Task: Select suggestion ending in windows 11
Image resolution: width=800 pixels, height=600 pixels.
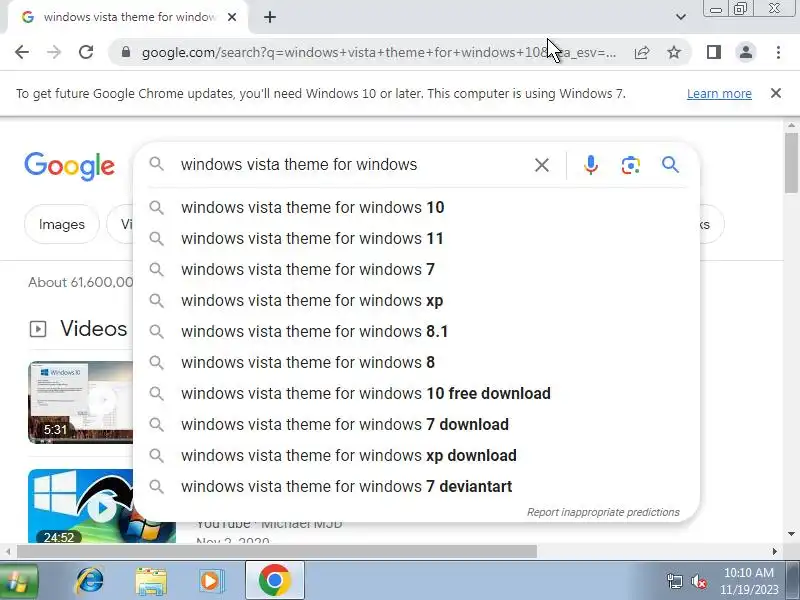Action: pyautogui.click(x=417, y=239)
